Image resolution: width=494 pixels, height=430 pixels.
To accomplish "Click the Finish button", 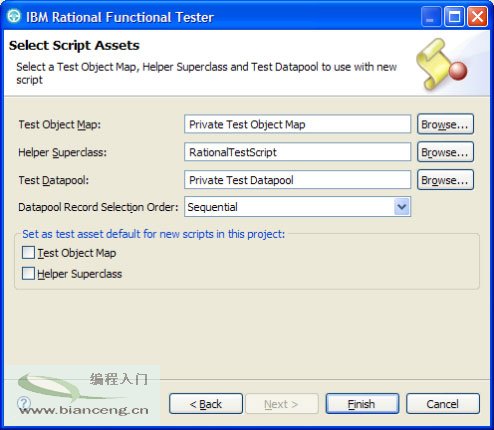I will coord(362,404).
